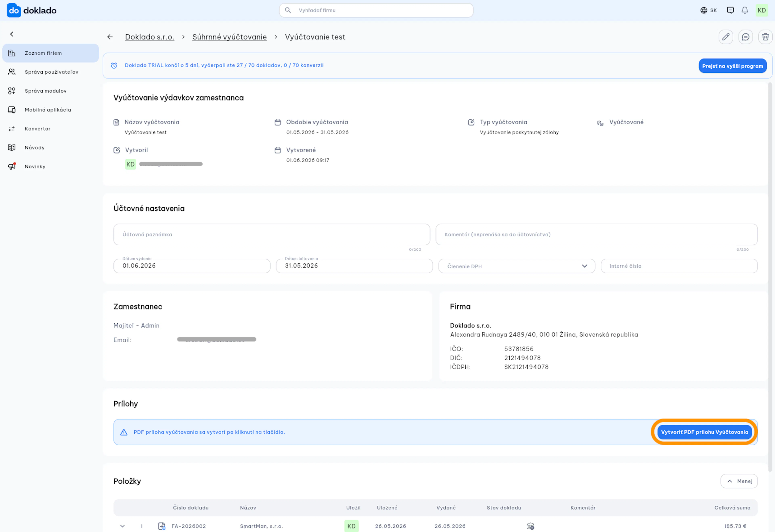The image size is (775, 532).
Task: Open the comments speech bubble icon
Action: coord(746,37)
